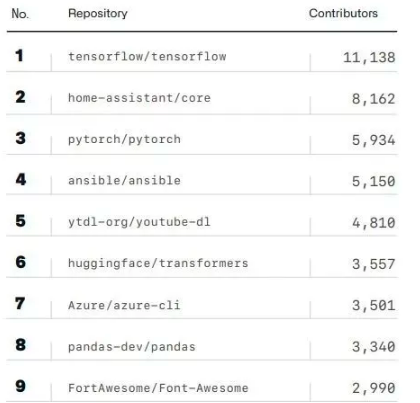
Task: Click the Contributors column header
Action: click(x=343, y=13)
